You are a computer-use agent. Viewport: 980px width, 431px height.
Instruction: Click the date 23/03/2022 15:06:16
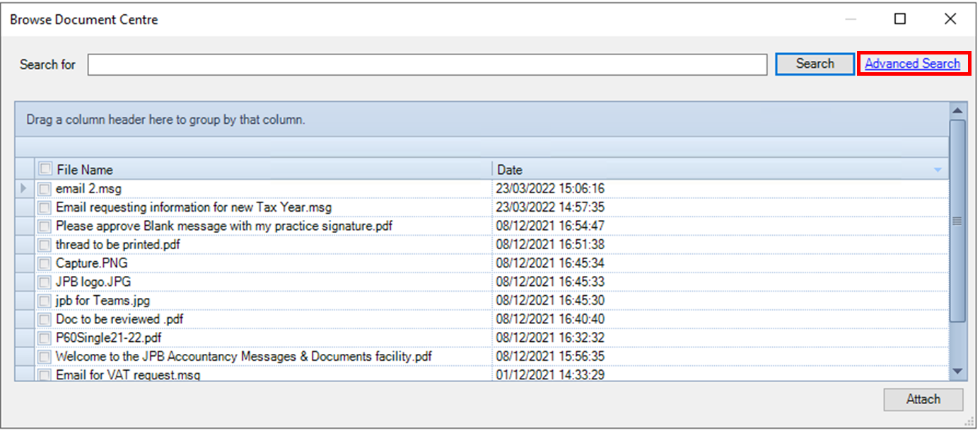[x=550, y=189]
